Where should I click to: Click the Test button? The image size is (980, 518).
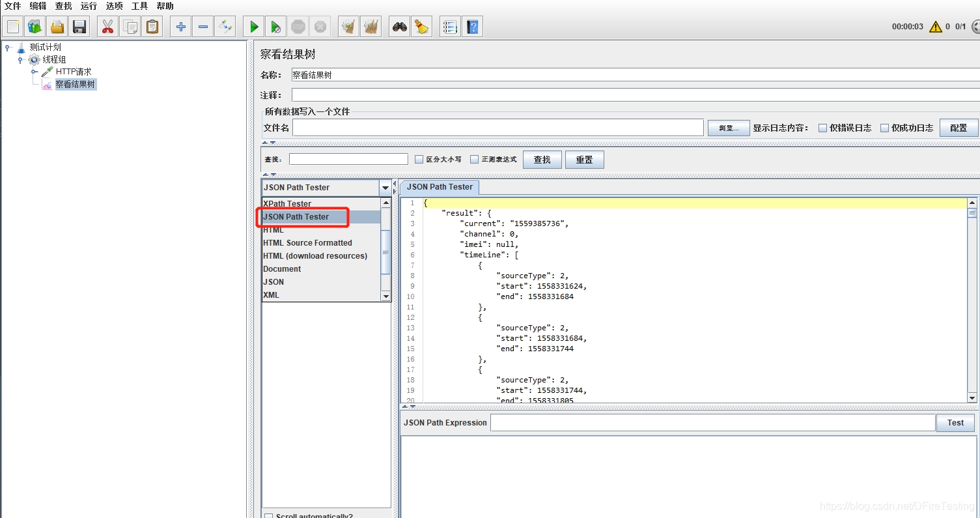click(x=955, y=423)
